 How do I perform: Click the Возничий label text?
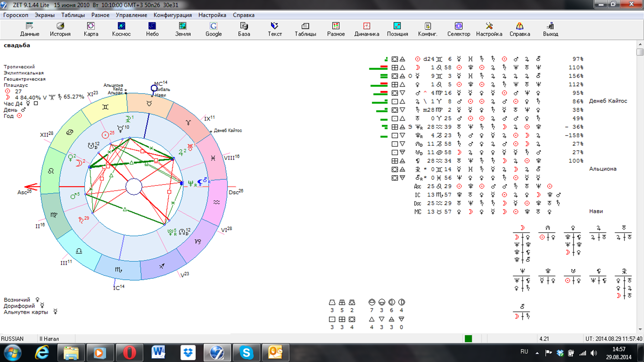(17, 300)
